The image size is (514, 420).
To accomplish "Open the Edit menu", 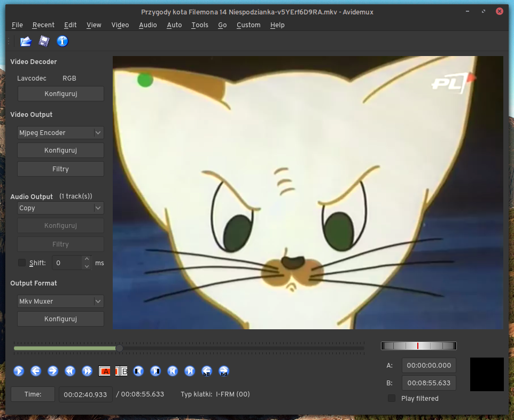I will [70, 25].
